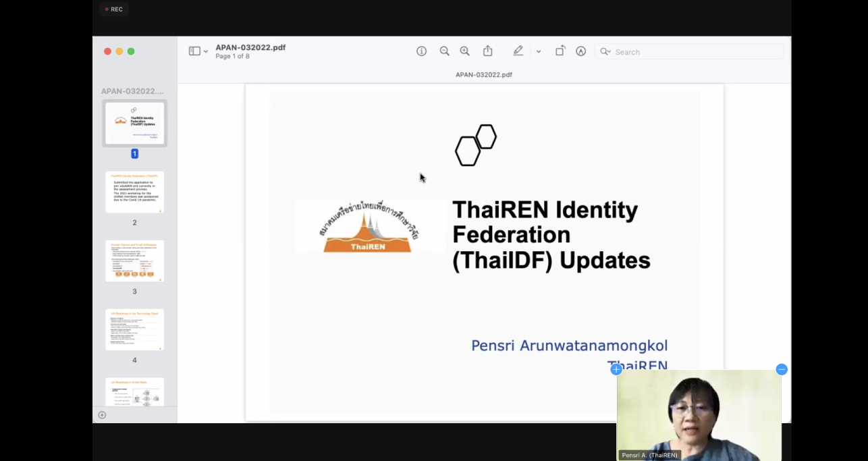
Task: Zoom out of the PDF page
Action: click(x=444, y=51)
